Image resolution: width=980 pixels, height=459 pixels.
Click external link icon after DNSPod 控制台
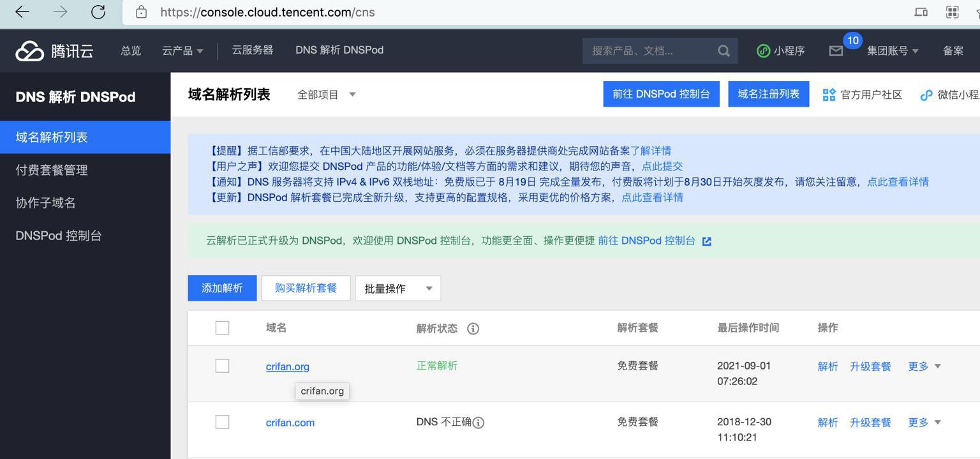pyautogui.click(x=706, y=241)
